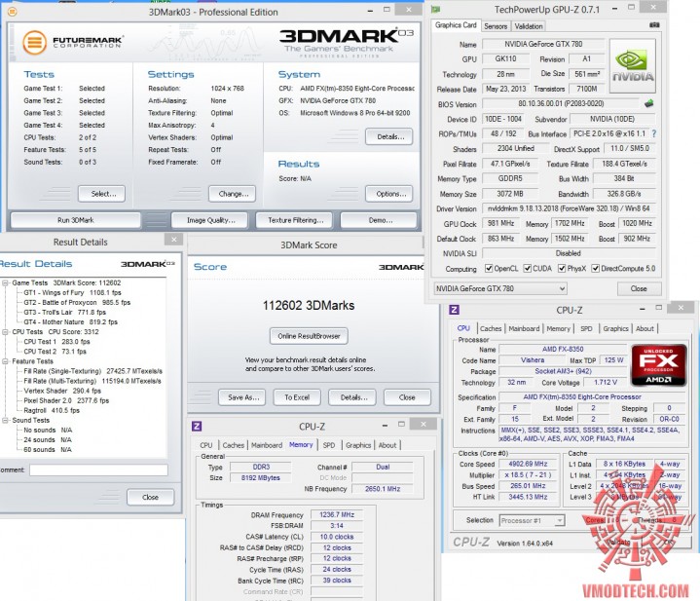Click the DRAM Frequency 1236.7 MHz value

[337, 515]
